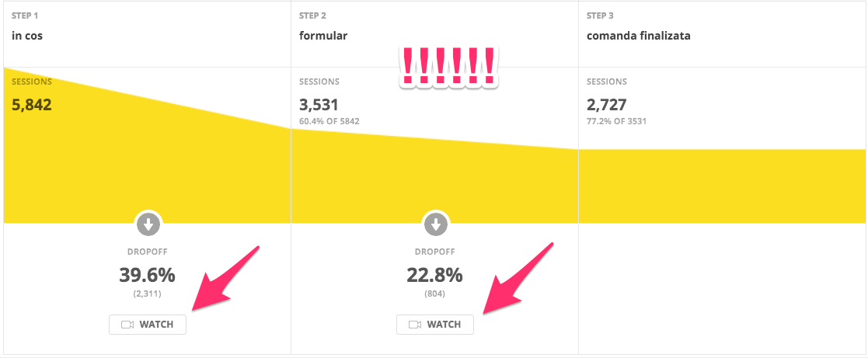Click the camera icon in Step 2 WATCH button
The height and width of the screenshot is (358, 868).
(x=415, y=325)
